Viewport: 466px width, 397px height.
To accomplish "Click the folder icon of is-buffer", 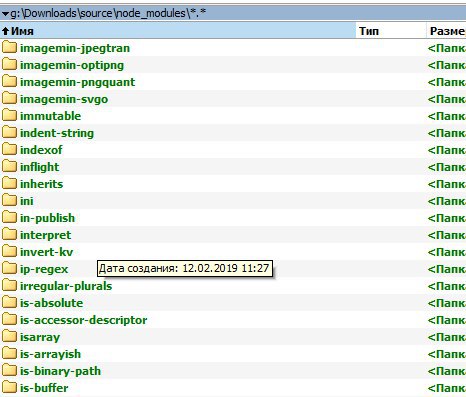I will coord(9,387).
